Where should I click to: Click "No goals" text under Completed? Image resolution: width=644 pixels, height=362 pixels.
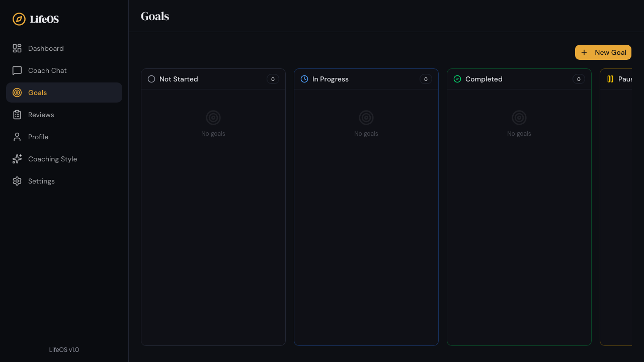coord(519,134)
